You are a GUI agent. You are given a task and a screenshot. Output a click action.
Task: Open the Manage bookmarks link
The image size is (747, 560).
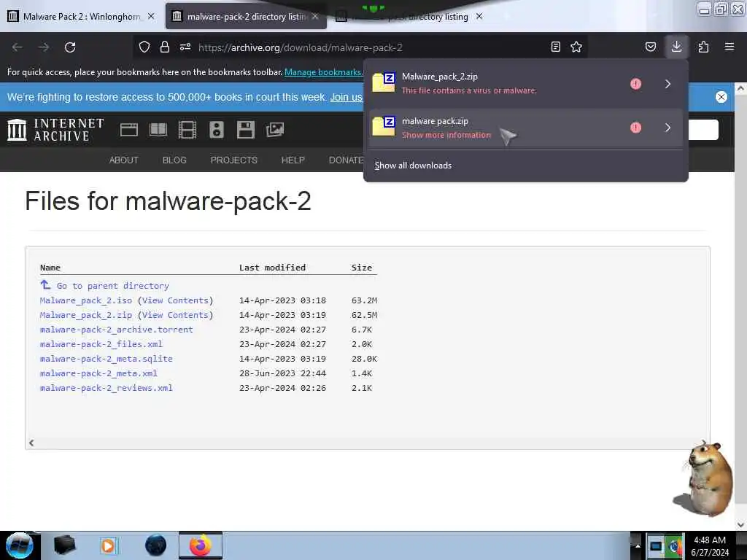pyautogui.click(x=323, y=72)
